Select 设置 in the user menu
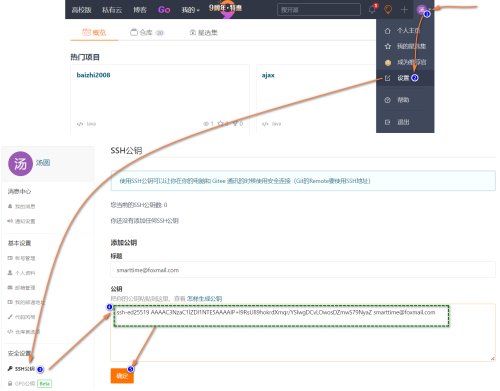 pos(405,78)
